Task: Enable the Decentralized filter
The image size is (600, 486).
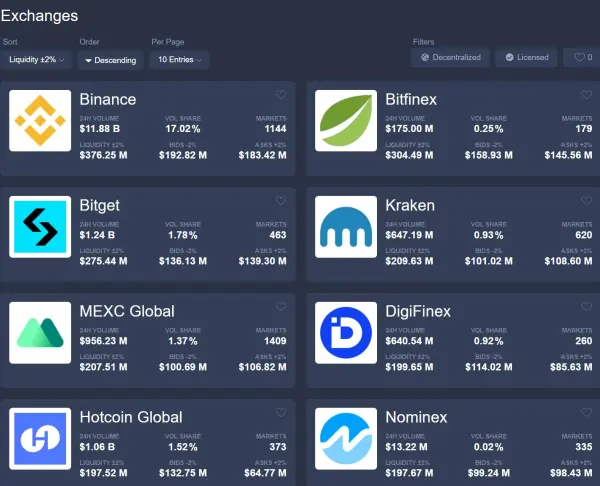Action: coord(451,58)
